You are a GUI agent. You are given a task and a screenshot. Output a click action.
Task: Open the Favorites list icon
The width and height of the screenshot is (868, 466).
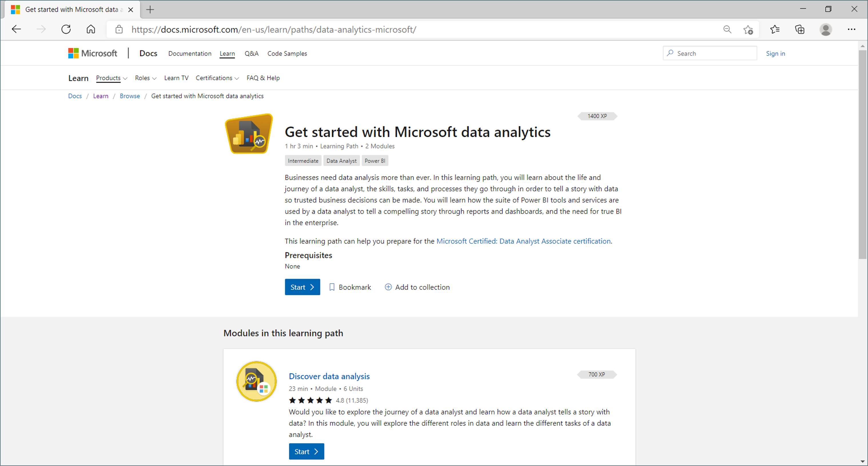tap(775, 29)
